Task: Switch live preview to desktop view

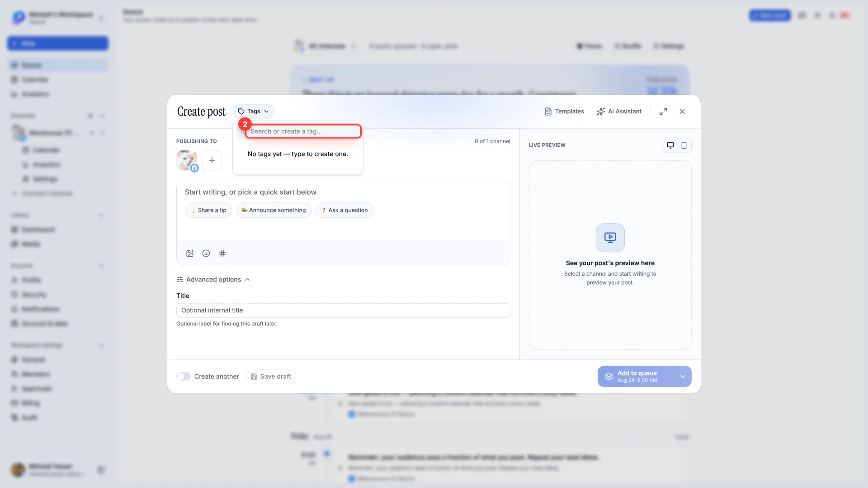Action: pyautogui.click(x=670, y=145)
